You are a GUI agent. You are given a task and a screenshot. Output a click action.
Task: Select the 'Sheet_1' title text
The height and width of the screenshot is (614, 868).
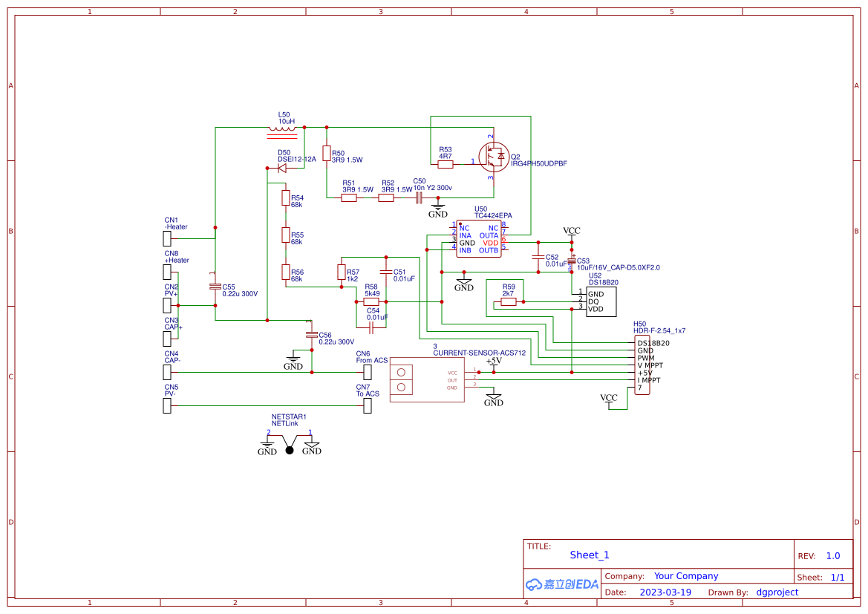(589, 555)
